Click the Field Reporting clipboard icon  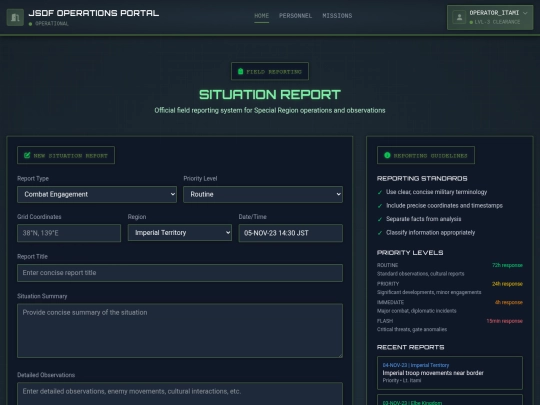(x=240, y=72)
